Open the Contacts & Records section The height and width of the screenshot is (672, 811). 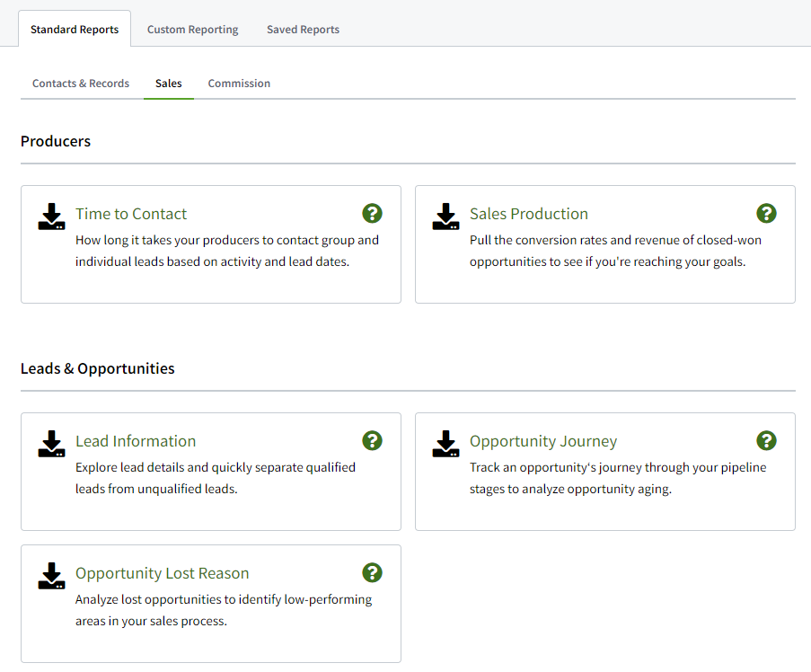pyautogui.click(x=80, y=83)
